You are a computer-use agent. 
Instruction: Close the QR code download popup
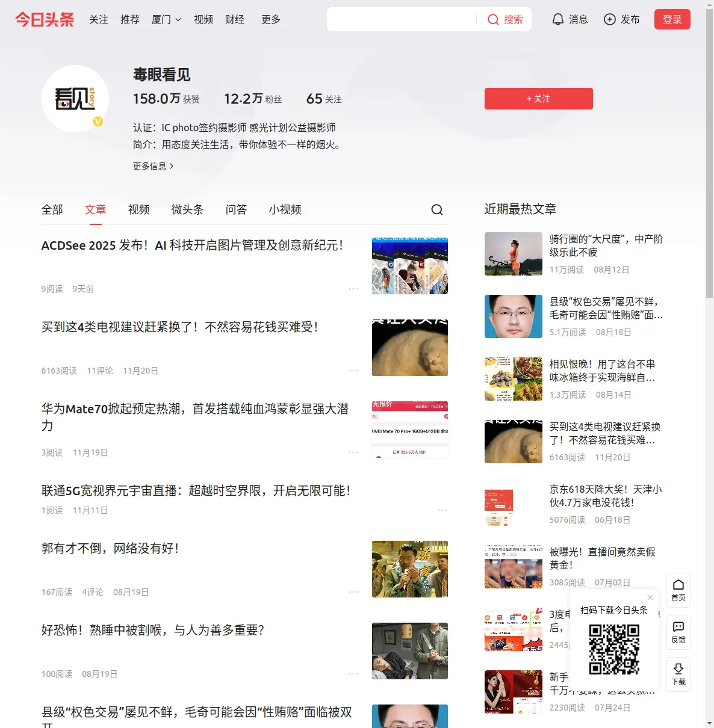click(x=650, y=597)
